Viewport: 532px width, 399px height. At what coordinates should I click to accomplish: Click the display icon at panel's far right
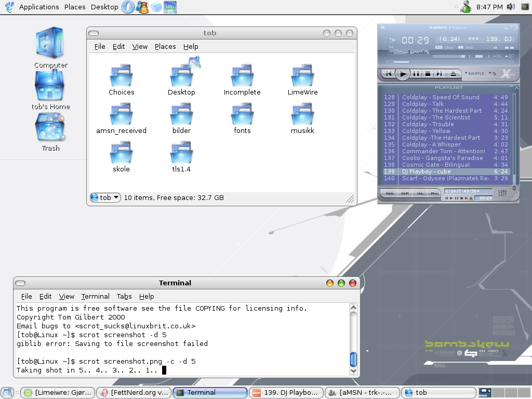click(525, 7)
